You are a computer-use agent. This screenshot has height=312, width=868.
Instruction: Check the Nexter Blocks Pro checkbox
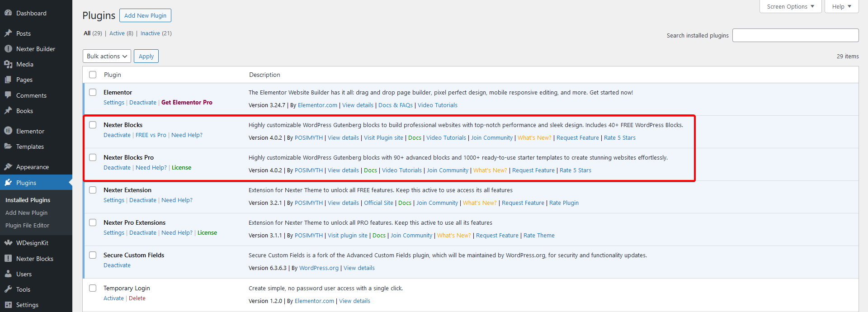pos(93,157)
